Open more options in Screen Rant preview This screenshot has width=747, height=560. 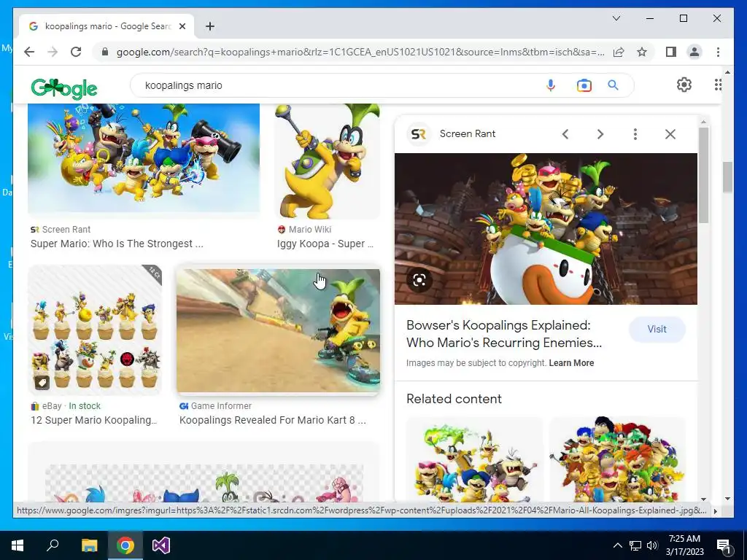[635, 134]
